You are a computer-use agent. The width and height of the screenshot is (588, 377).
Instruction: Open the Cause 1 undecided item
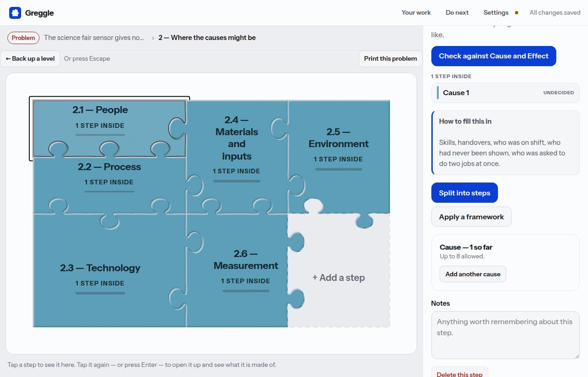coord(505,93)
